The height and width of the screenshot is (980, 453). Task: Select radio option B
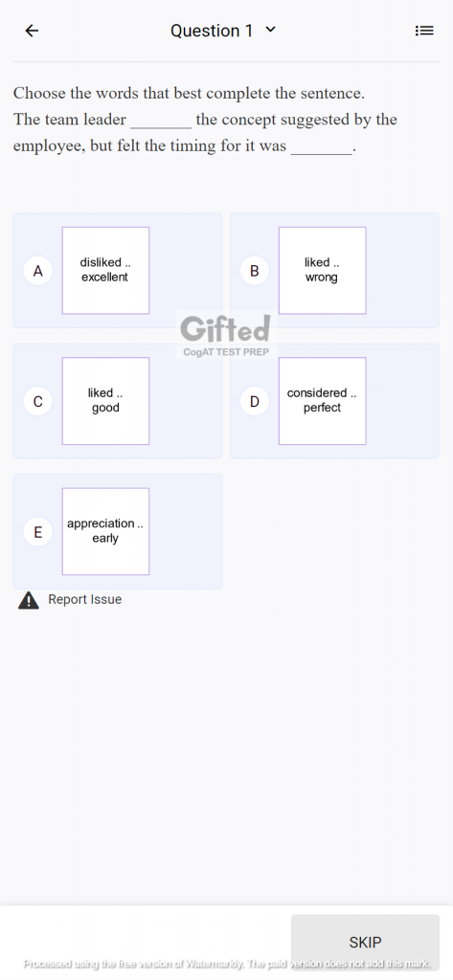tap(255, 271)
